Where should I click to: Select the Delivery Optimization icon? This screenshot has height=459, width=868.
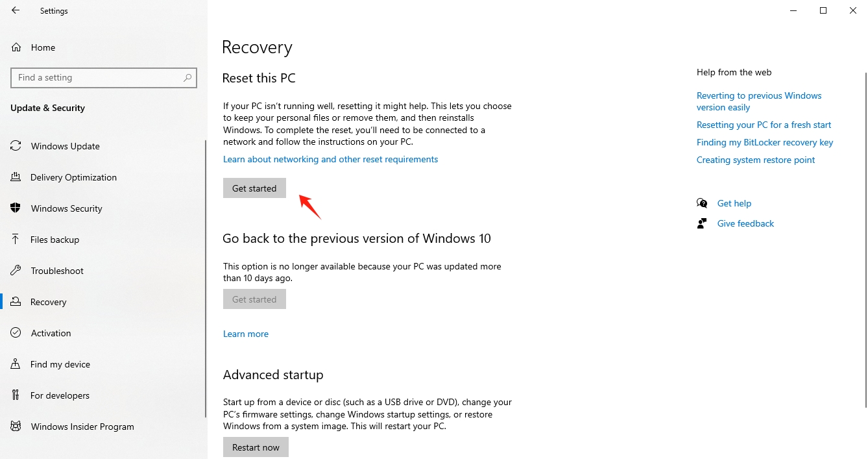pos(16,177)
